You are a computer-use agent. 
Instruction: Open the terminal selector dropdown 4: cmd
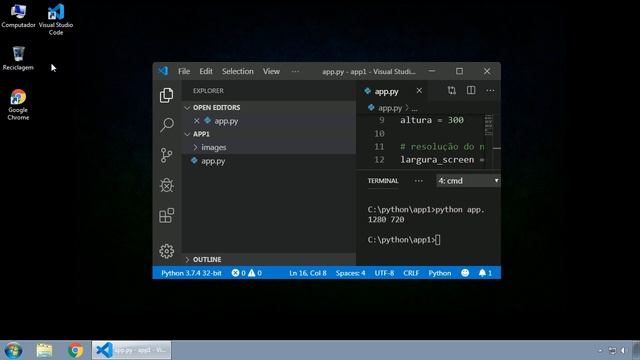[468, 180]
